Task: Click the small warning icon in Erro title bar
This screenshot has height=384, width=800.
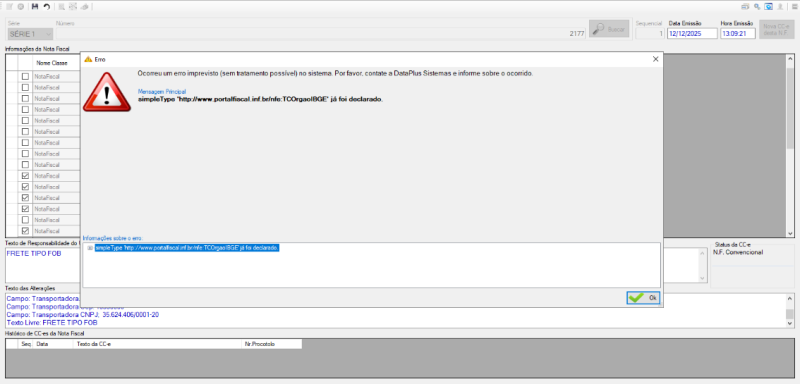Action: coord(88,59)
